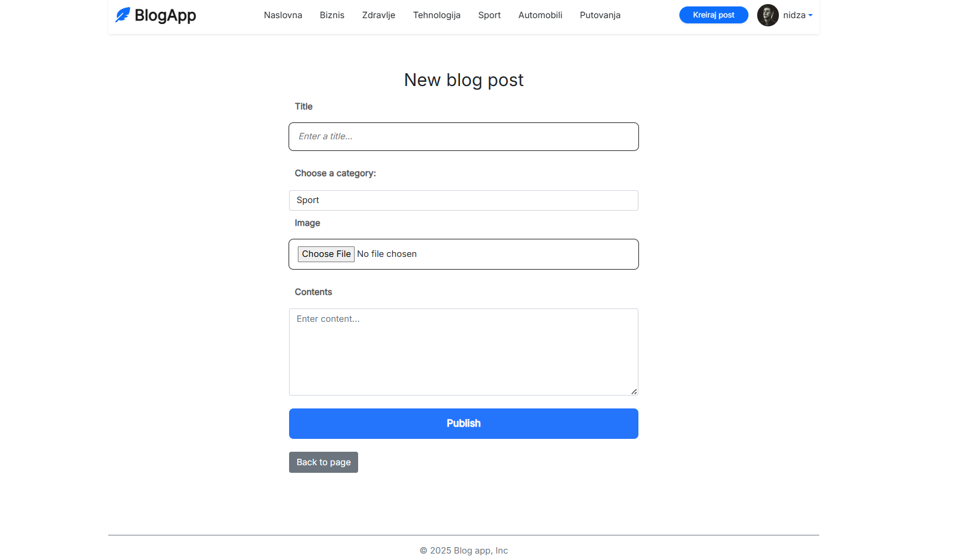Go to the Putovanja section
This screenshot has height=560, width=955.
coord(600,15)
